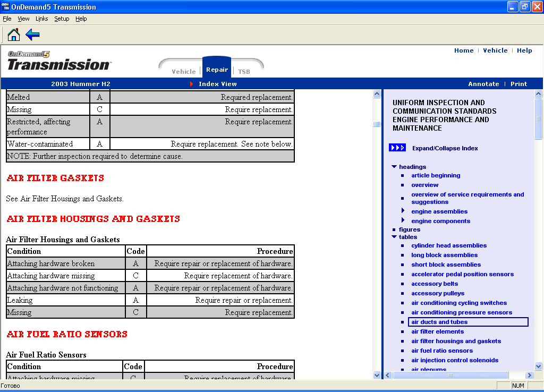The height and width of the screenshot is (392, 544).
Task: Click the Print link
Action: click(x=518, y=84)
